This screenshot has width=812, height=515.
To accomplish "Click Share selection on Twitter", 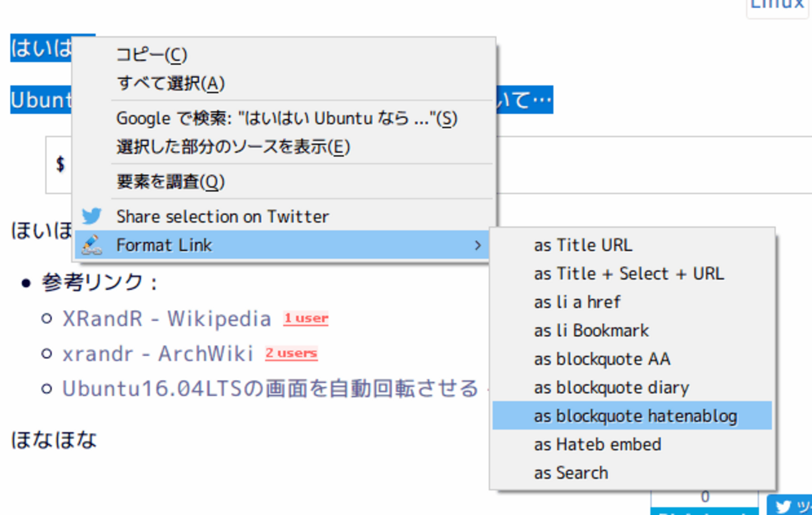I will 222,216.
